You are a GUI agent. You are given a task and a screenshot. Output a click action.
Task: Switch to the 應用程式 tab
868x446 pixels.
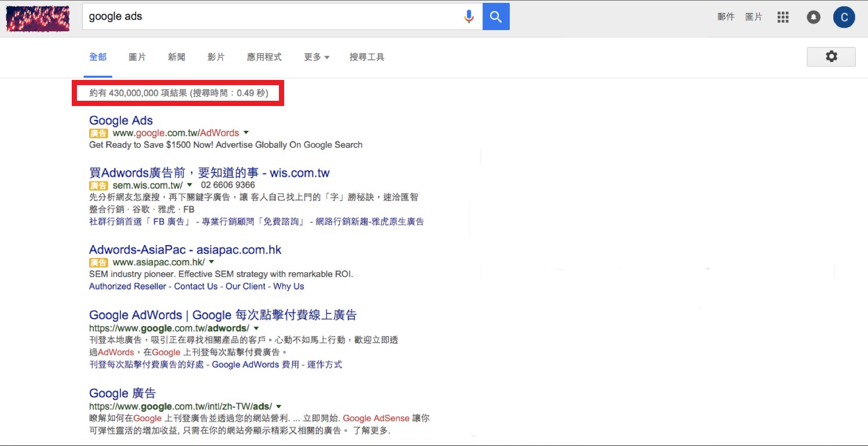[x=264, y=57]
